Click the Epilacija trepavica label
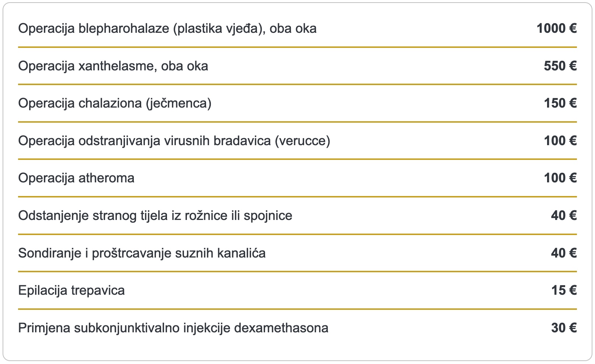 pos(72,291)
